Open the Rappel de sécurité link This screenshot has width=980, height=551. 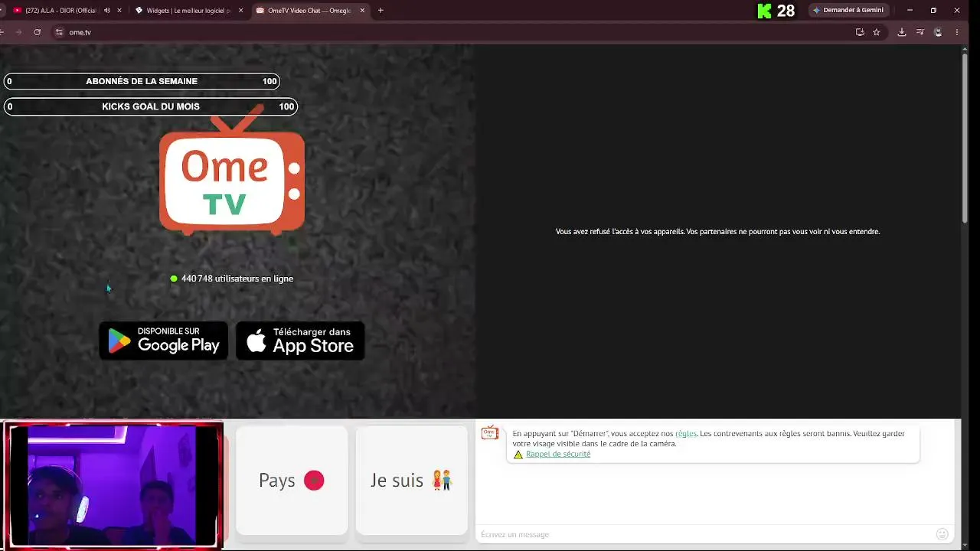coord(558,454)
